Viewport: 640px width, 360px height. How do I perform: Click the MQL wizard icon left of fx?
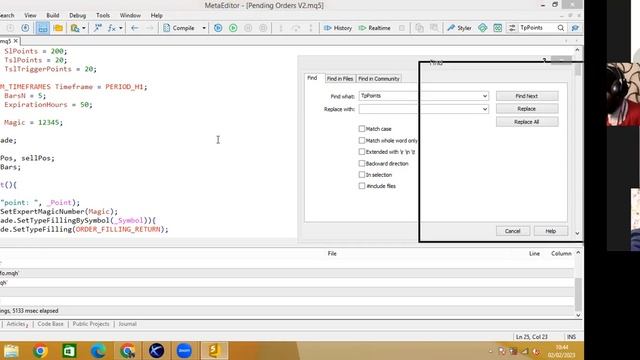click(x=98, y=28)
